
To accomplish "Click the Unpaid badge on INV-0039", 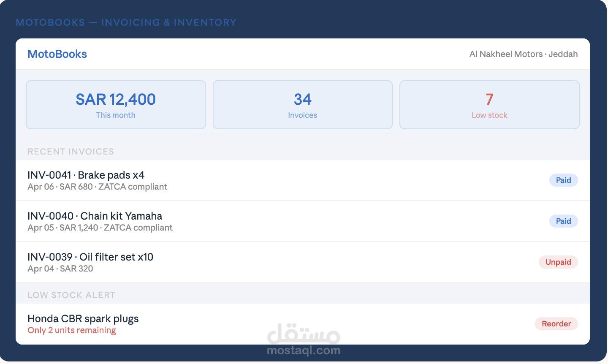I will click(x=558, y=262).
